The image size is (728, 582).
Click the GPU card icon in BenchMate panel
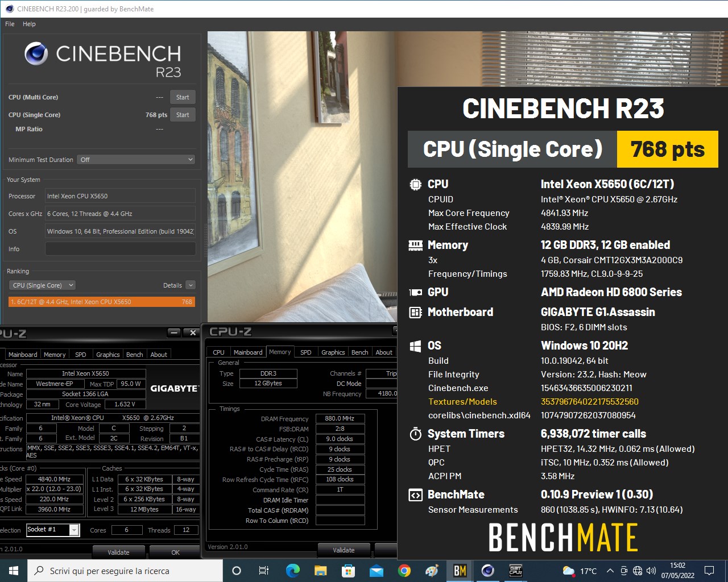coord(415,292)
